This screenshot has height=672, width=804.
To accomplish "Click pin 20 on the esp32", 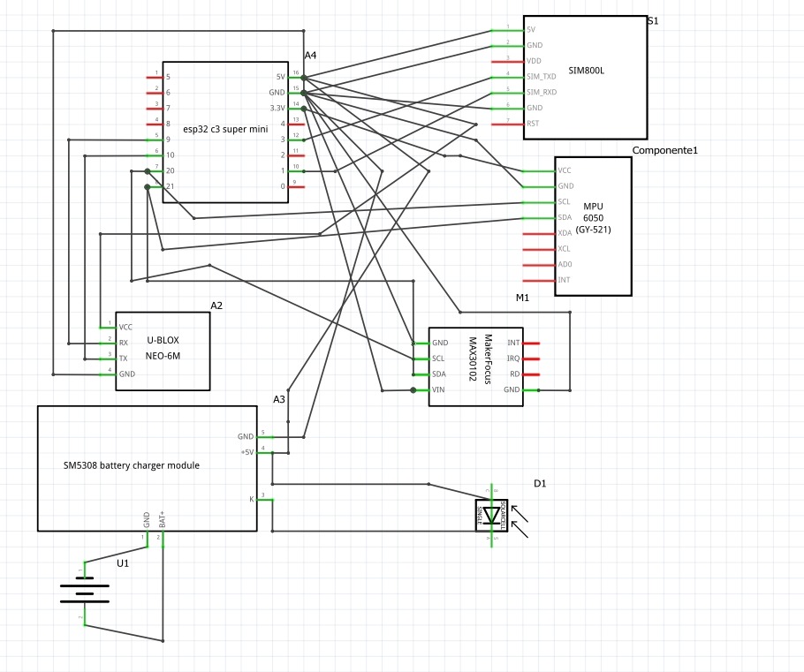I will 155,171.
